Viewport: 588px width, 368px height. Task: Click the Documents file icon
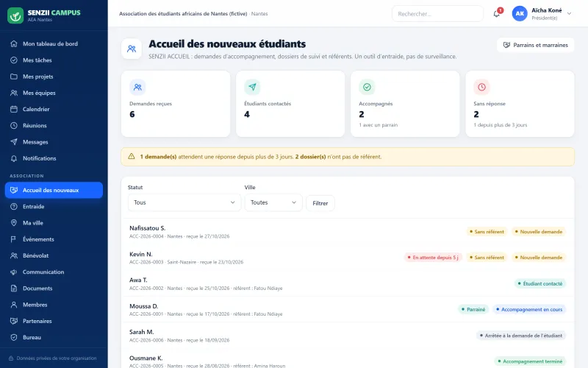pyautogui.click(x=14, y=289)
